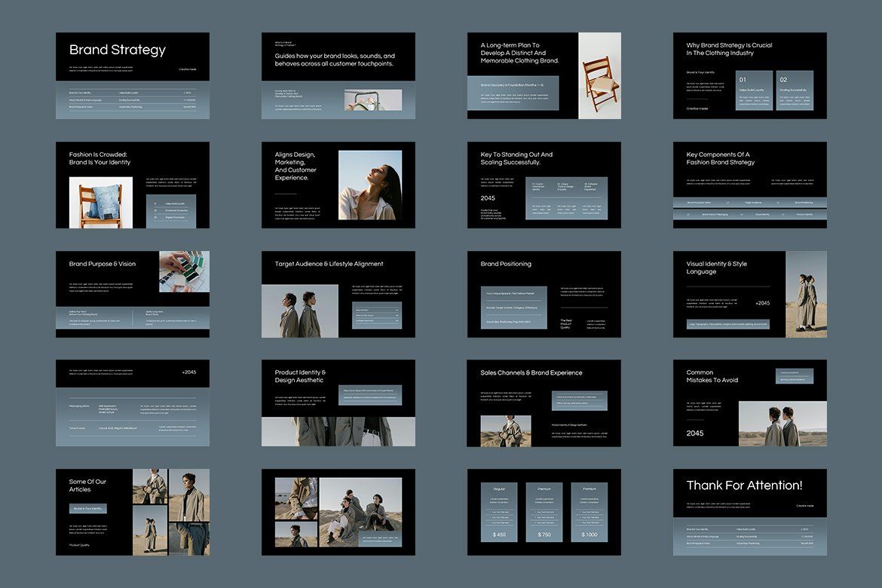Image resolution: width=882 pixels, height=588 pixels.
Task: Select the 'Key Components Of A Fashion Brand Strategy' slide
Action: pyautogui.click(x=750, y=185)
